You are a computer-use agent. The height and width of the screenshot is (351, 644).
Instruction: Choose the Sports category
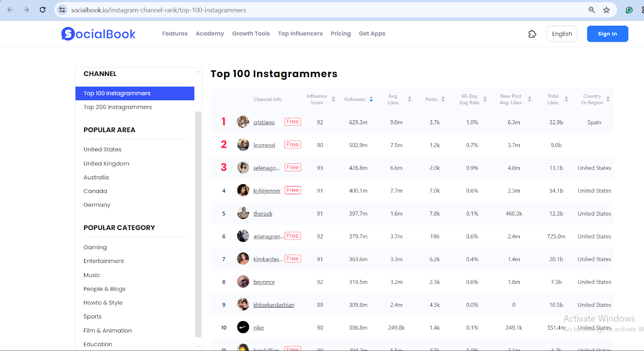click(x=92, y=317)
